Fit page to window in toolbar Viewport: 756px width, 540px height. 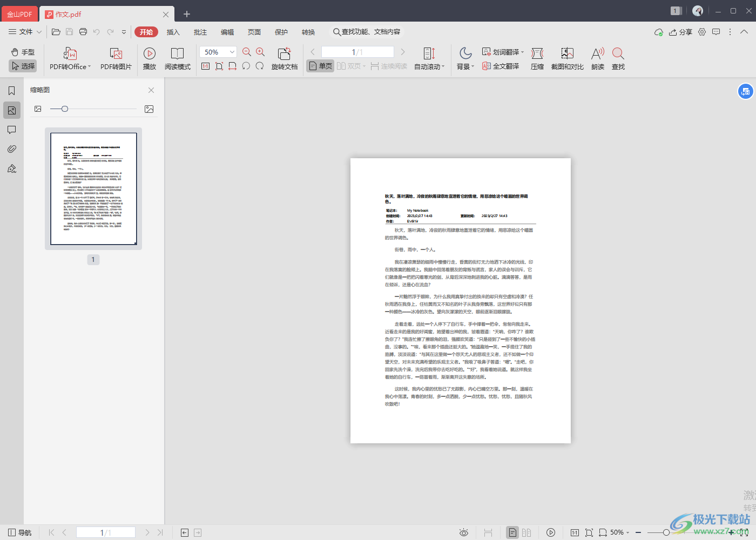tap(219, 66)
